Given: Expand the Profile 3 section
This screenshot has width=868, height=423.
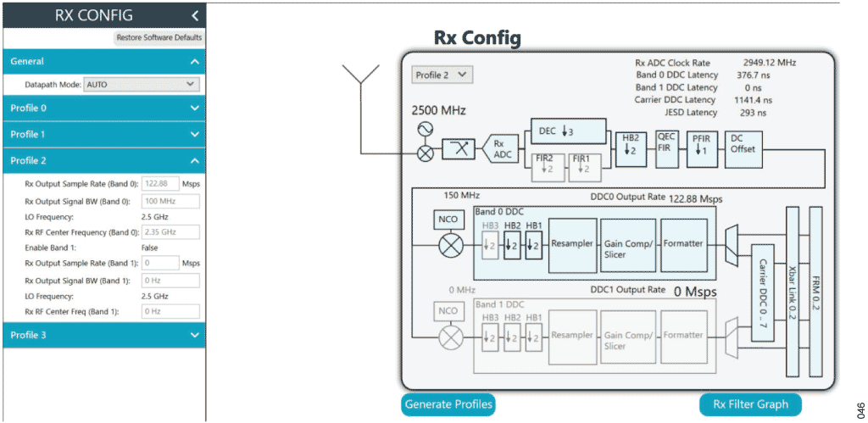Looking at the screenshot, I should click(x=103, y=335).
